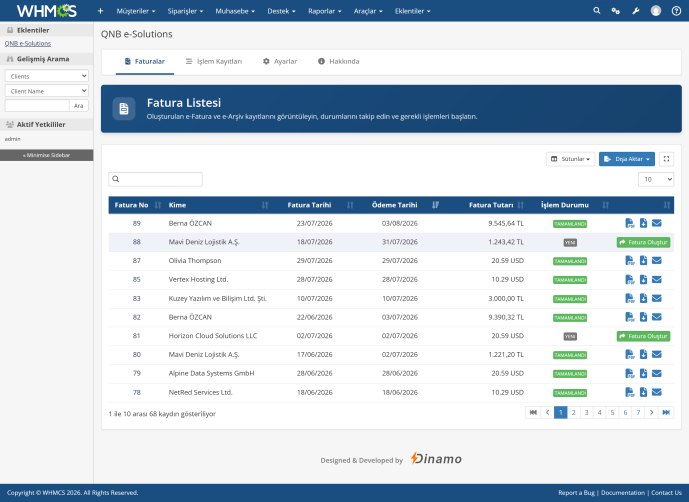
Task: Open the Client Name field dropdown
Action: coord(47,91)
